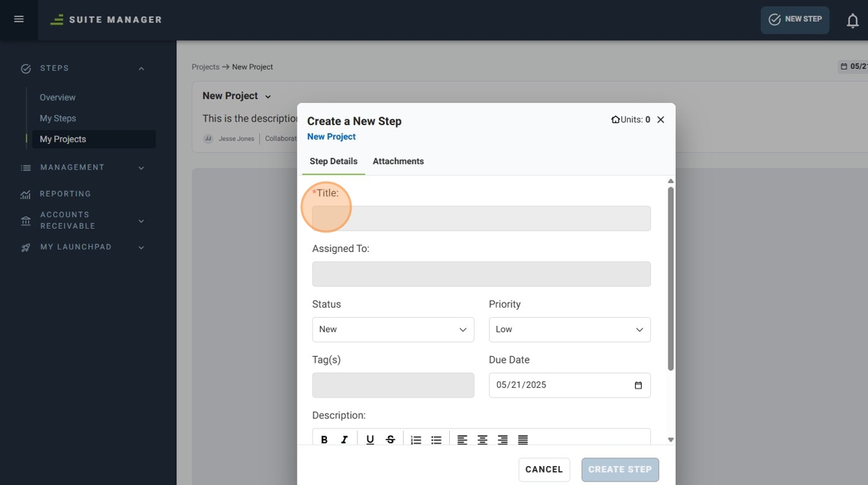Click the Jesse Jones name text
The width and height of the screenshot is (868, 485).
point(237,138)
